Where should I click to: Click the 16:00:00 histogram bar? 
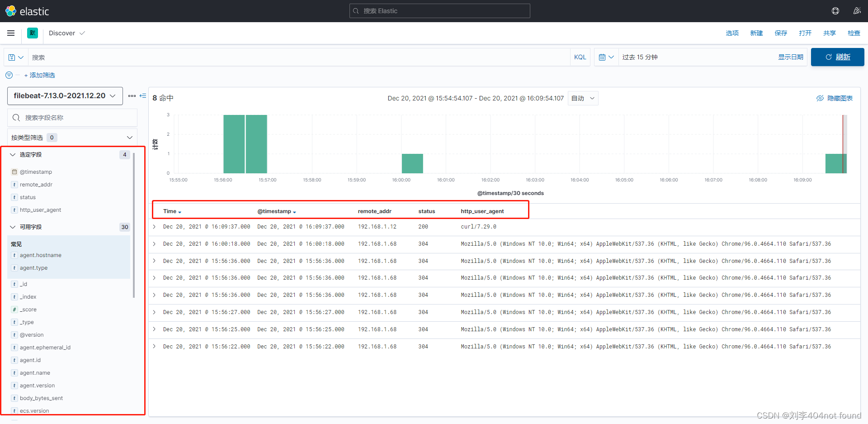[412, 163]
